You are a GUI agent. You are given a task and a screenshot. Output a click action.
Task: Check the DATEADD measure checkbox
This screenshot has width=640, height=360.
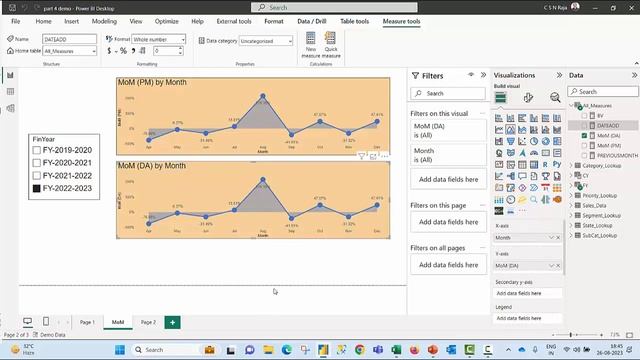pos(584,125)
